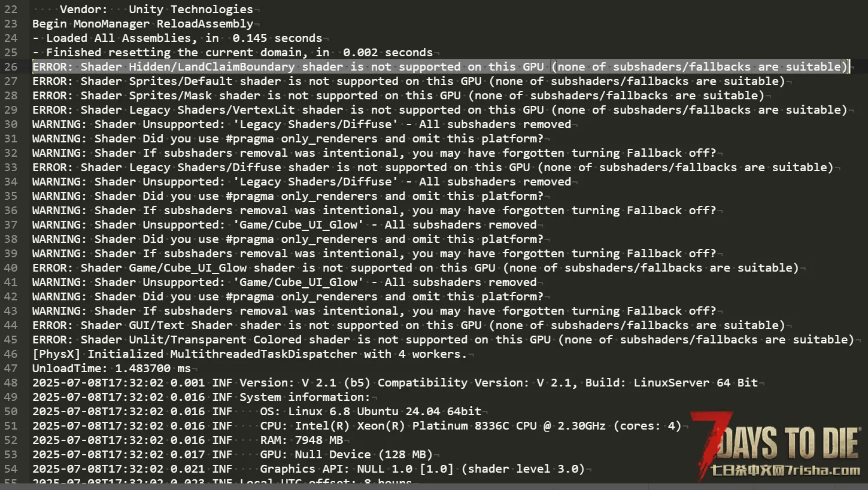This screenshot has height=490, width=868.
Task: Click the 7 Days to Die logo watermark
Action: coord(775,445)
